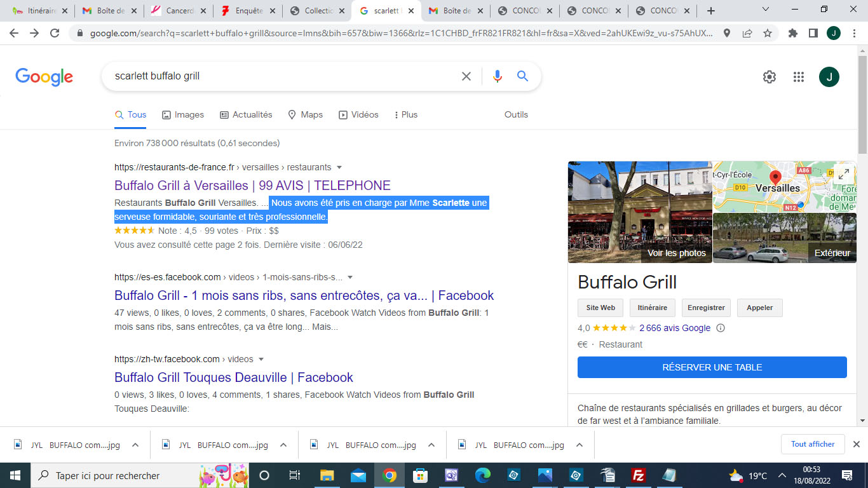Open the Photos app on the taskbar
The image size is (868, 488).
coord(545,475)
